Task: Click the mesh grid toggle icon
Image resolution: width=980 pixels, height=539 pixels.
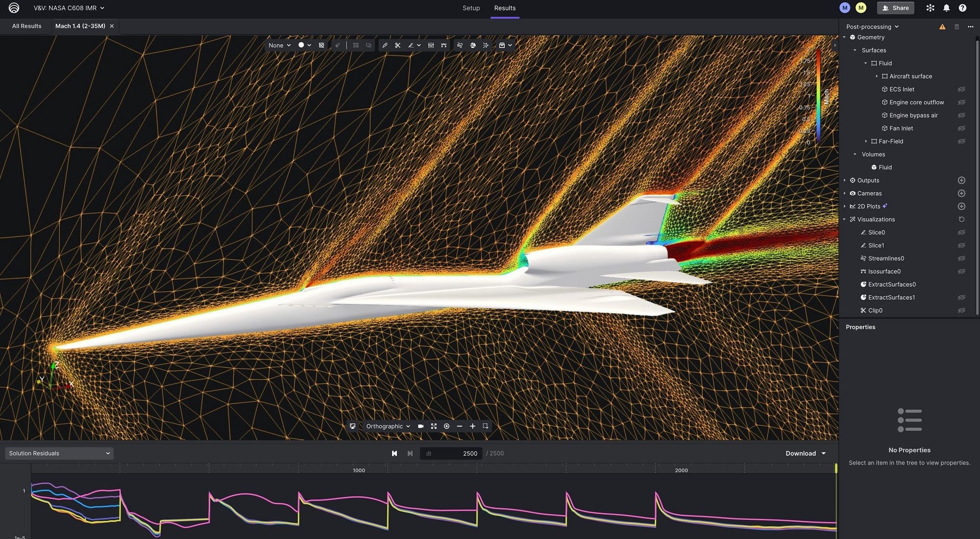Action: click(321, 45)
